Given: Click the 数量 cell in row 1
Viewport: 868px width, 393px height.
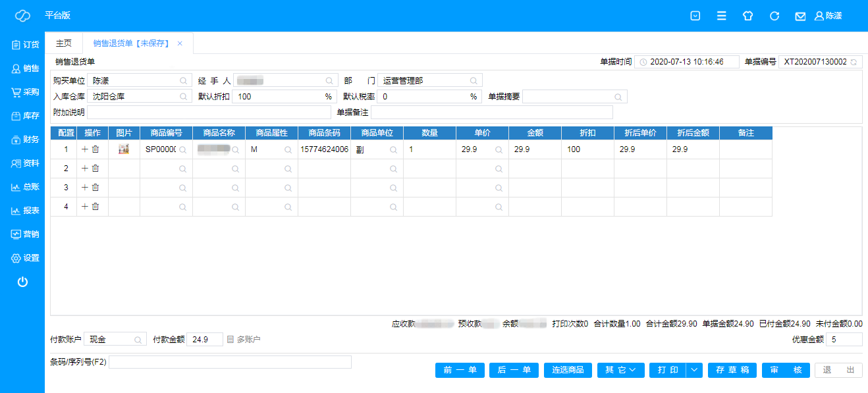Looking at the screenshot, I should pos(429,149).
